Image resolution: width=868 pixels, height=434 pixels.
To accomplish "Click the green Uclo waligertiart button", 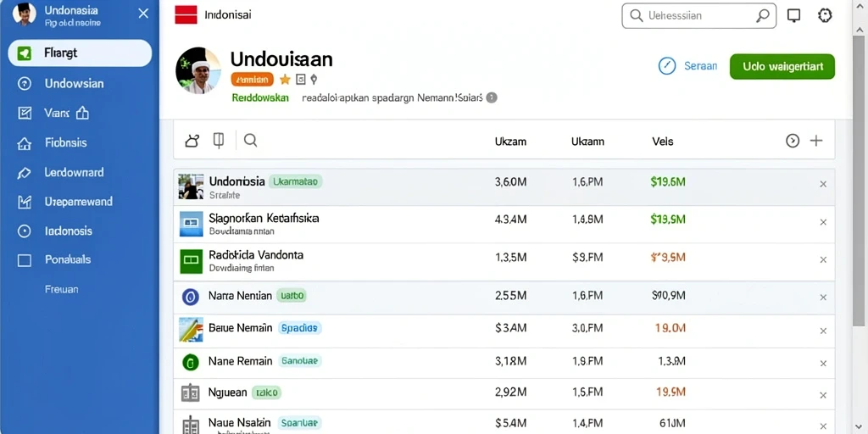I will 782,66.
